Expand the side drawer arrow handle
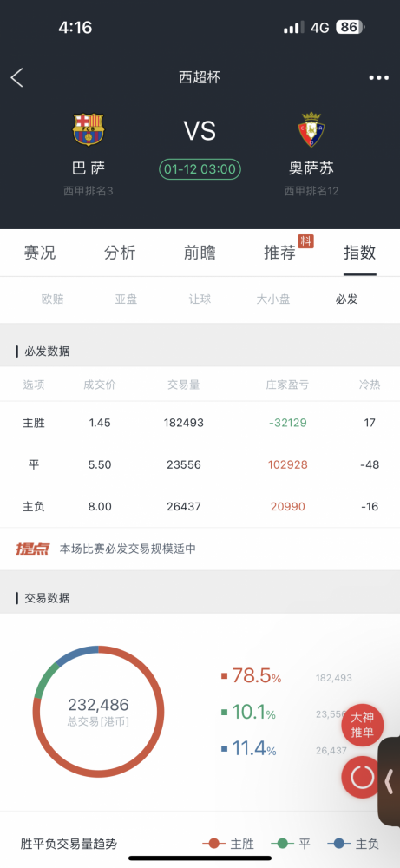The image size is (400, 868). coord(390,782)
